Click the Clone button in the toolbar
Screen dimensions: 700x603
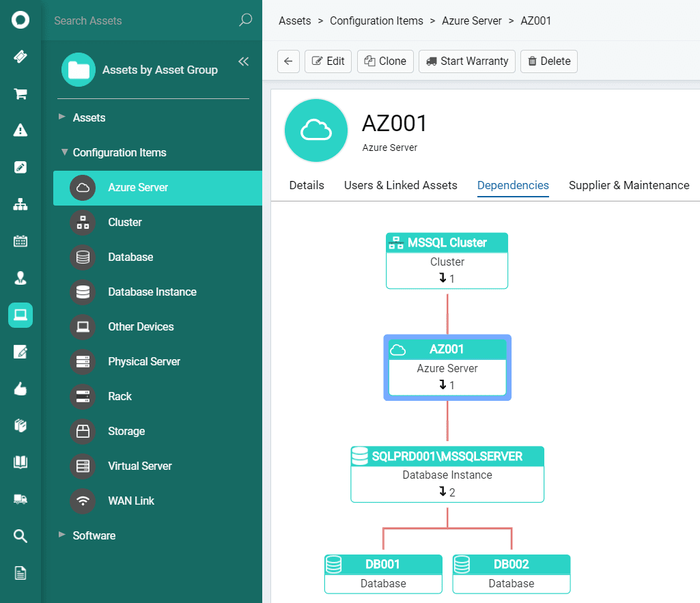click(x=385, y=61)
